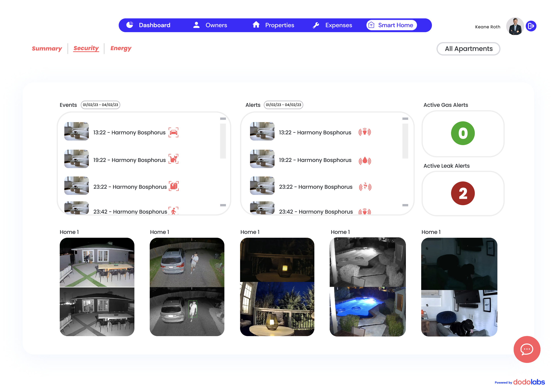The image size is (551, 392).
Task: Select '13:22 - Harmony Bosphorus' event text
Action: tap(129, 132)
